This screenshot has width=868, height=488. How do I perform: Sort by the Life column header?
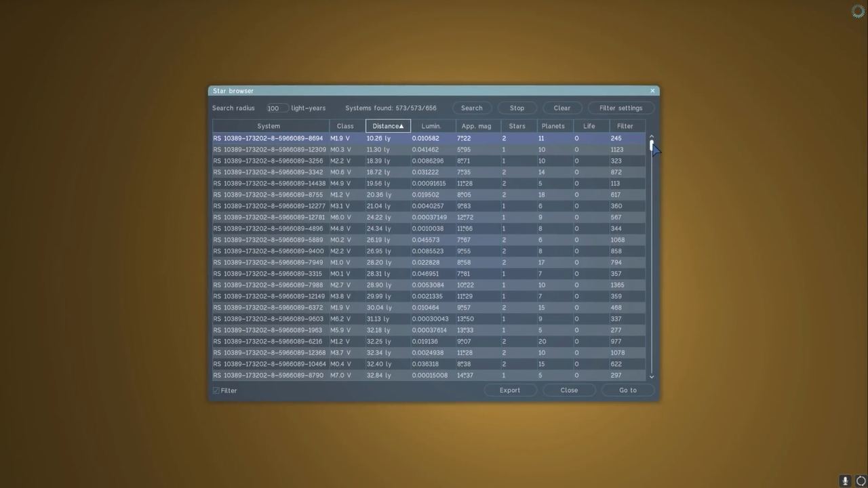point(591,126)
